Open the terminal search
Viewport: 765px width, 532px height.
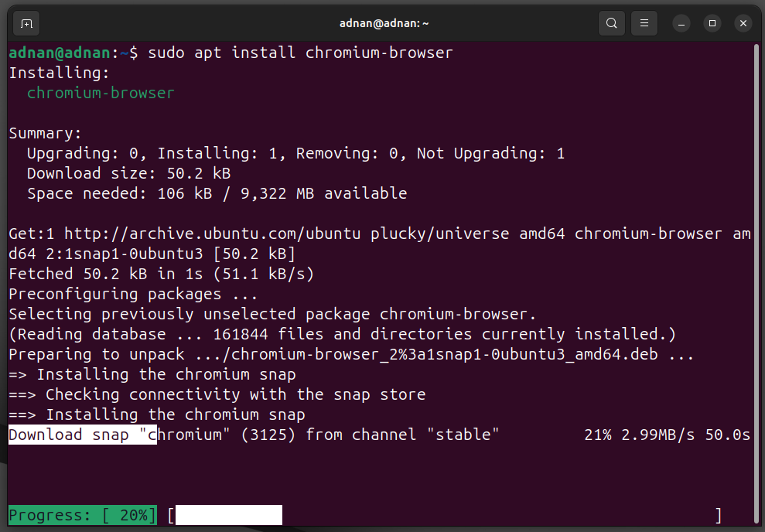pyautogui.click(x=611, y=23)
